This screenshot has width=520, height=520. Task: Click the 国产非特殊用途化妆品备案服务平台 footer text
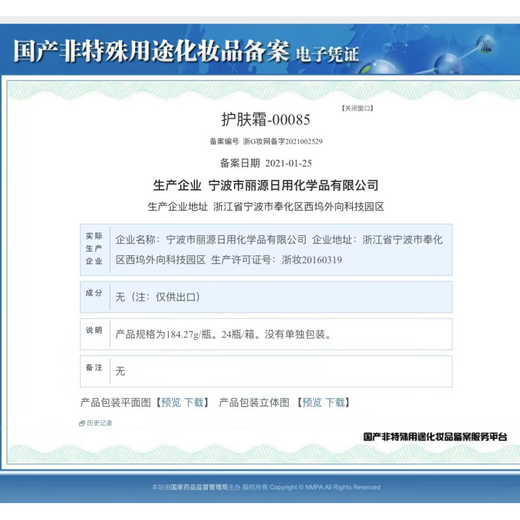(x=435, y=437)
